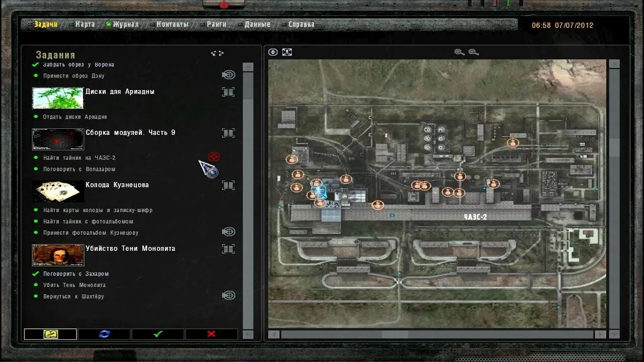Viewport: 644px width, 362px height.
Task: Go to the Контакты tab
Action: coord(173,24)
